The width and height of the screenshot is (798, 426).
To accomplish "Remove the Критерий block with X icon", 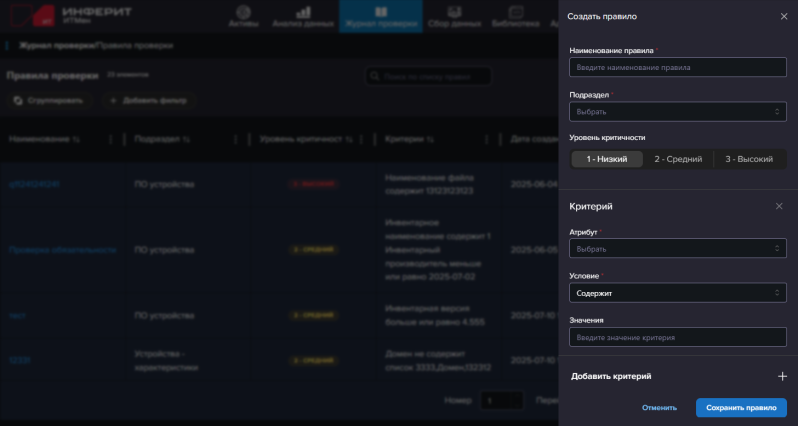I will pyautogui.click(x=779, y=206).
